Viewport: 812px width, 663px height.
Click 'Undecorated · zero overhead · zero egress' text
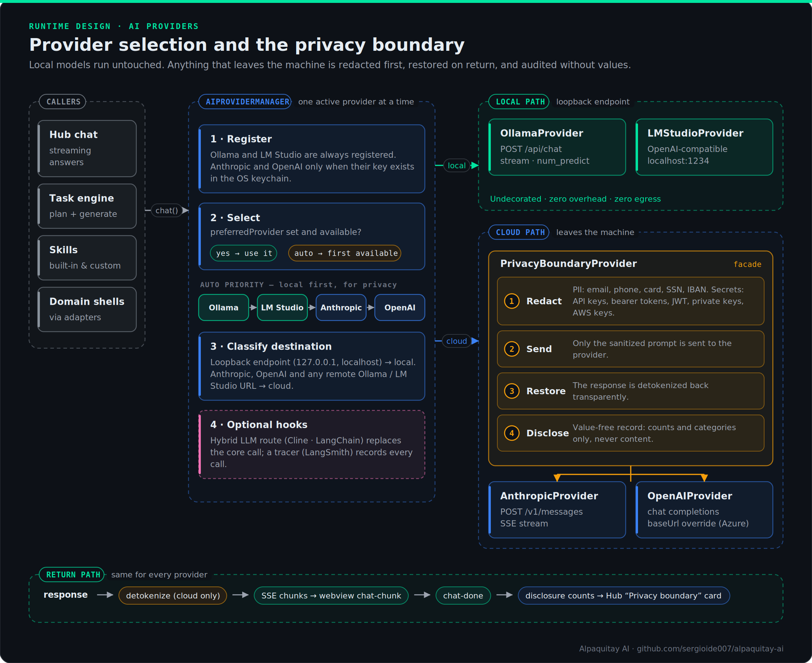coord(575,199)
